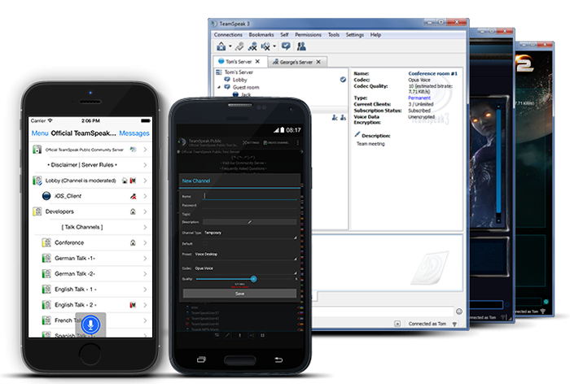The height and width of the screenshot is (392, 570).
Task: Close the George's Server tab
Action: (x=318, y=62)
